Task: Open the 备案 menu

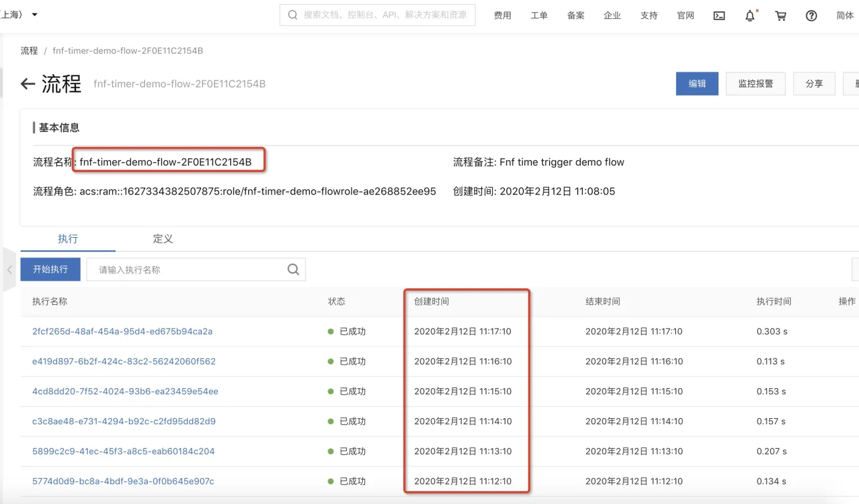Action: [x=576, y=16]
